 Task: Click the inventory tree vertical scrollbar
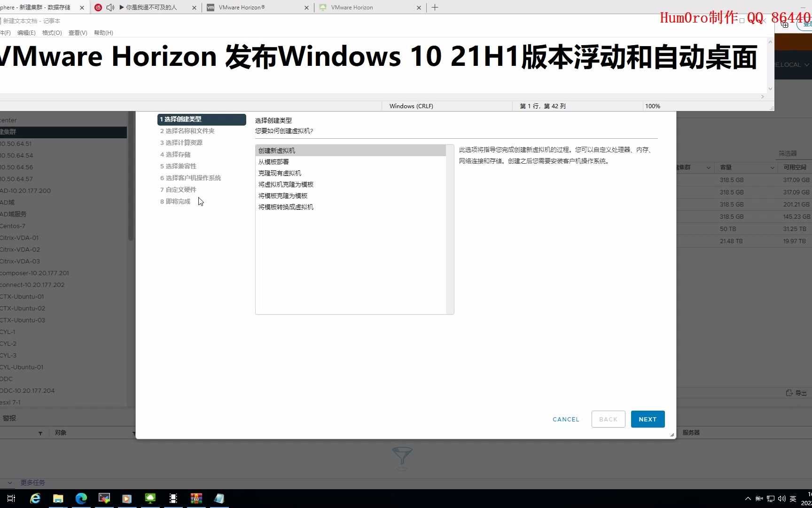131,176
